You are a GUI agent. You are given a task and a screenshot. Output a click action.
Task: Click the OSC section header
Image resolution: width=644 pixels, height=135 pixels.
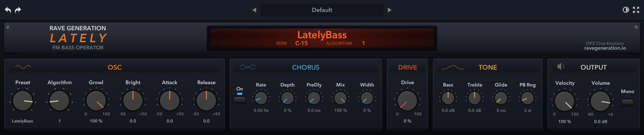(114, 67)
